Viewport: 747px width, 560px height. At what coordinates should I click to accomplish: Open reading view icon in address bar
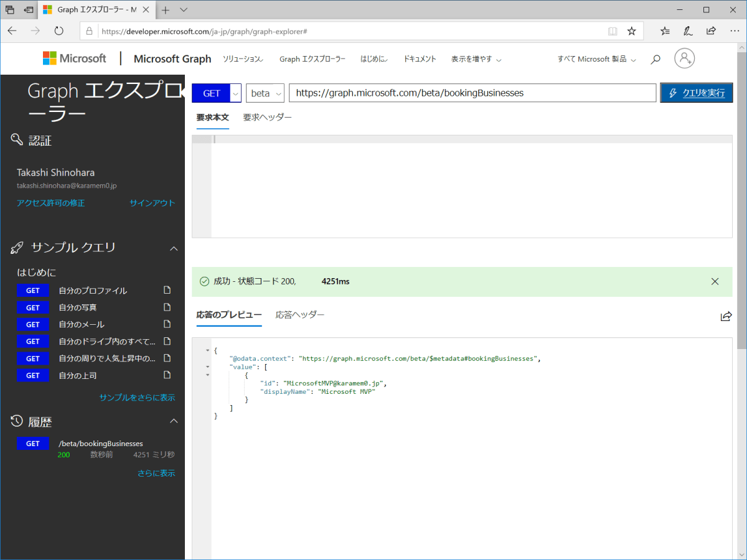[x=613, y=31]
